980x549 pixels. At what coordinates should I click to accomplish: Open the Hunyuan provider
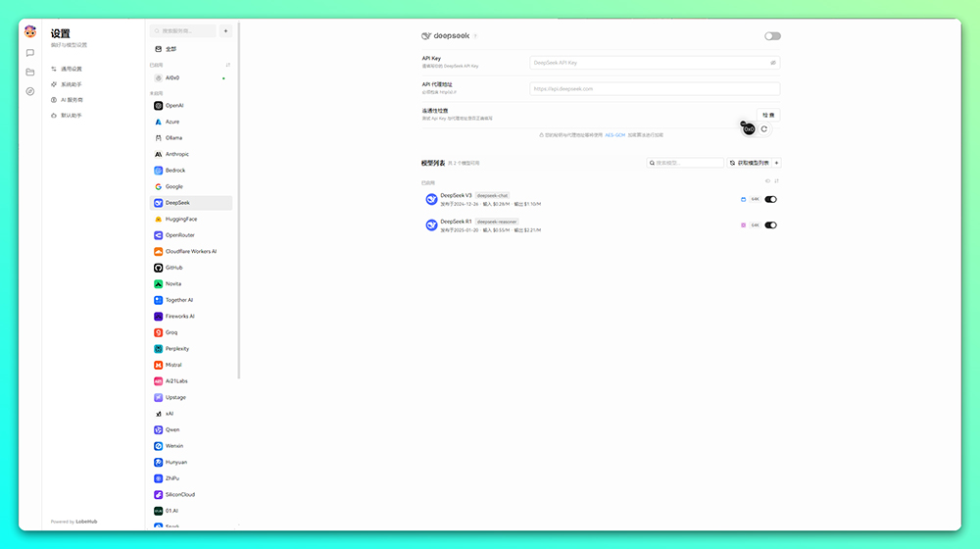[x=191, y=462]
